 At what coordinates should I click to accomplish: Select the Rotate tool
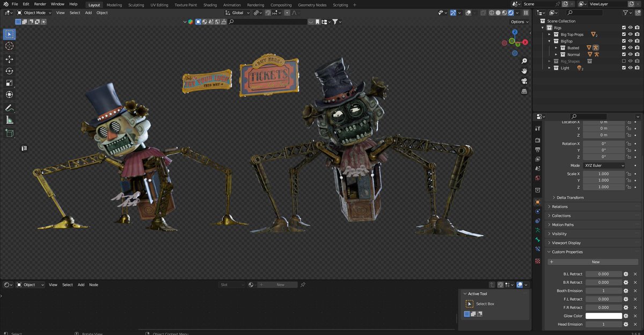click(x=9, y=71)
